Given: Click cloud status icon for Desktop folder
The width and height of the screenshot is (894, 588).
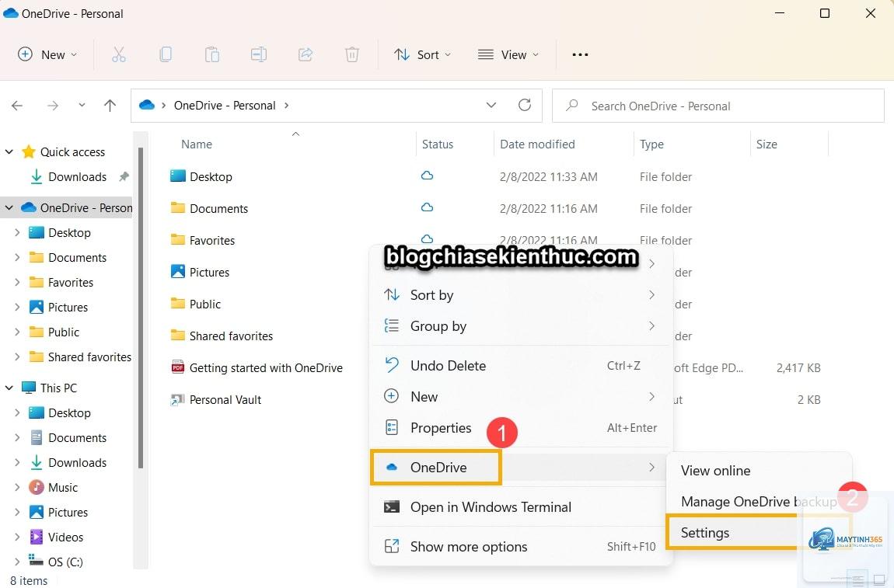Looking at the screenshot, I should pos(427,176).
